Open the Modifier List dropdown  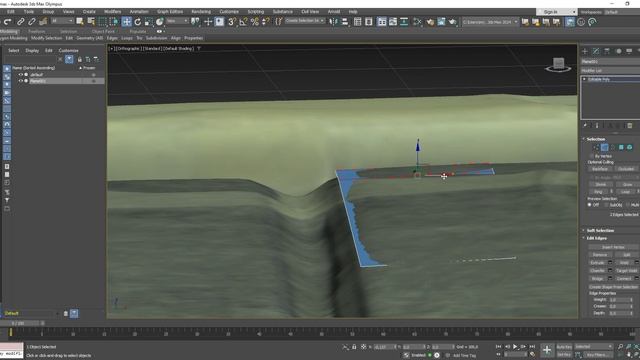[610, 71]
